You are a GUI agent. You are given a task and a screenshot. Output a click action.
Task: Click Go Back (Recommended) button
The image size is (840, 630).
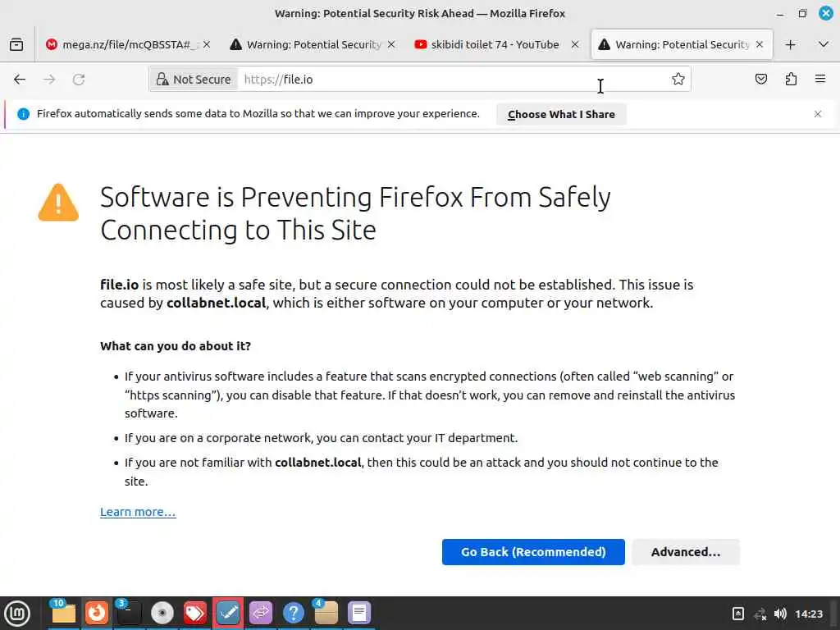pos(533,552)
